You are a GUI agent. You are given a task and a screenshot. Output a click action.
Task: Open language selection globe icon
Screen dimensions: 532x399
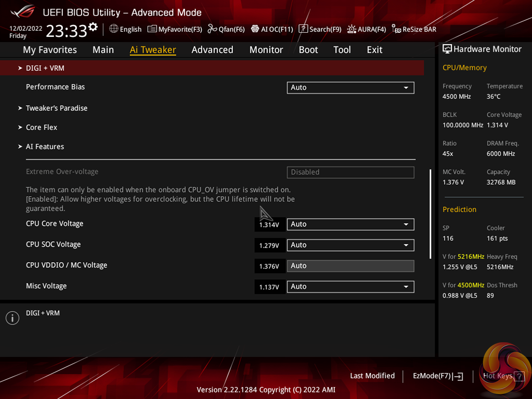(113, 29)
